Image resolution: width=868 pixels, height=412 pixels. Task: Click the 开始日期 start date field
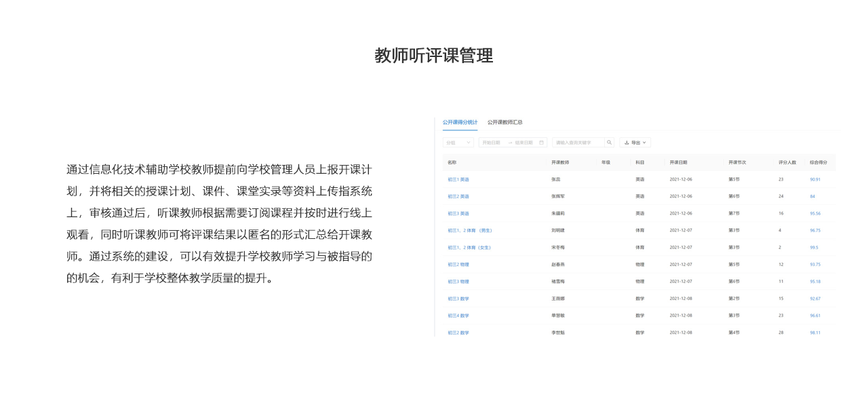[492, 143]
